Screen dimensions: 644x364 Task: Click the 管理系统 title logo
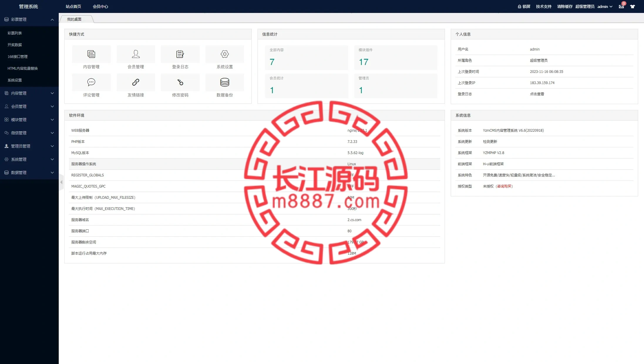[x=28, y=6]
